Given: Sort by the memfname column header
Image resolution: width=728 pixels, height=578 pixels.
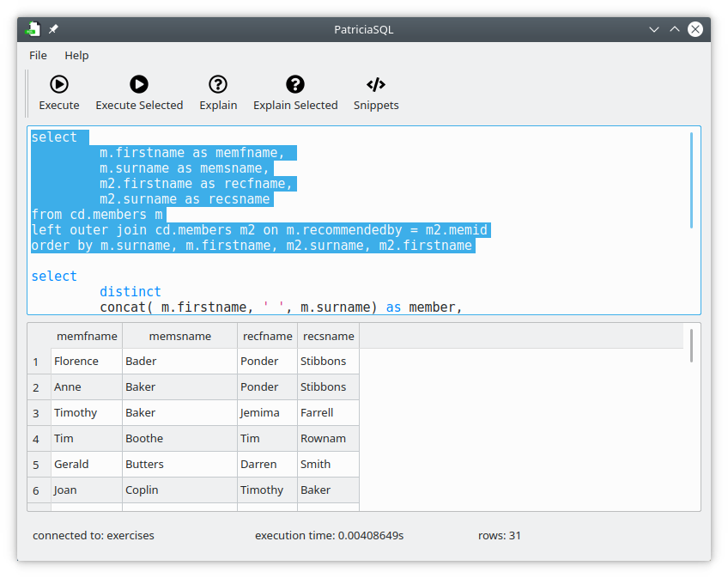Looking at the screenshot, I should point(87,336).
